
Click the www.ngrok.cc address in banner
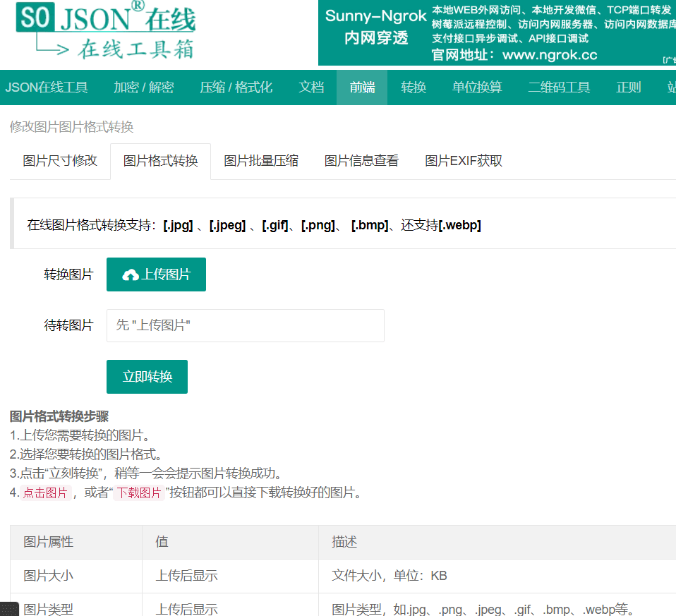click(550, 55)
